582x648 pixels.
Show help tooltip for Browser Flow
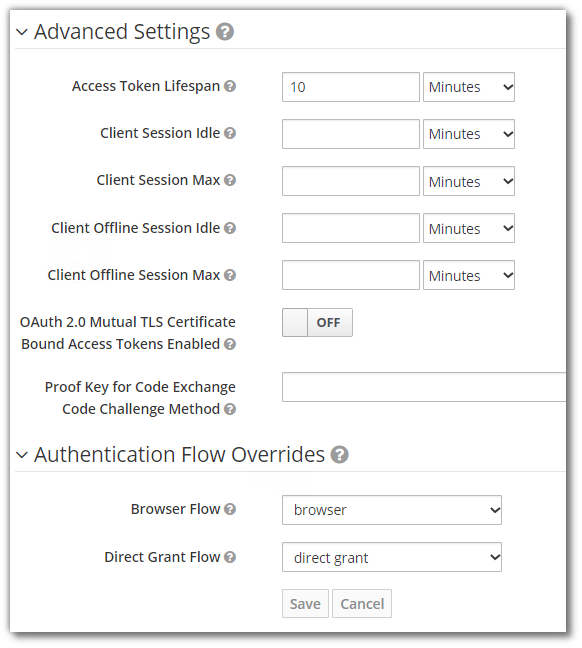(230, 509)
